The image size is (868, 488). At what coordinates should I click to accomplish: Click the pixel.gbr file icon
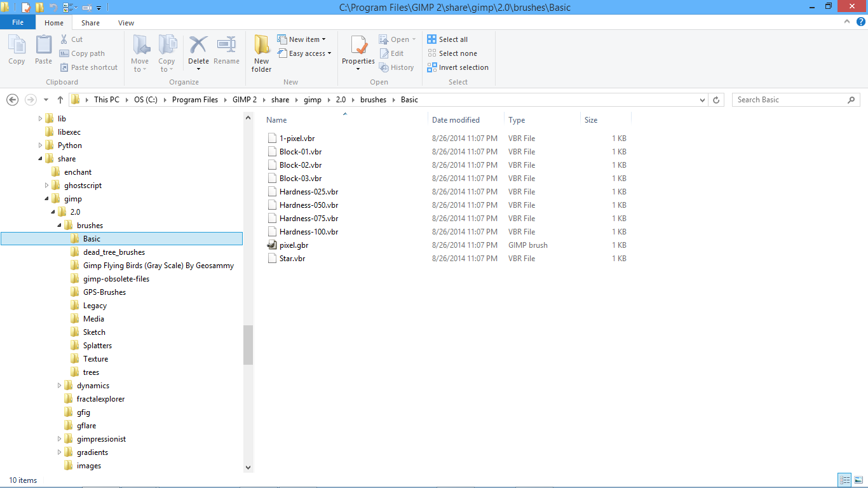(x=272, y=245)
